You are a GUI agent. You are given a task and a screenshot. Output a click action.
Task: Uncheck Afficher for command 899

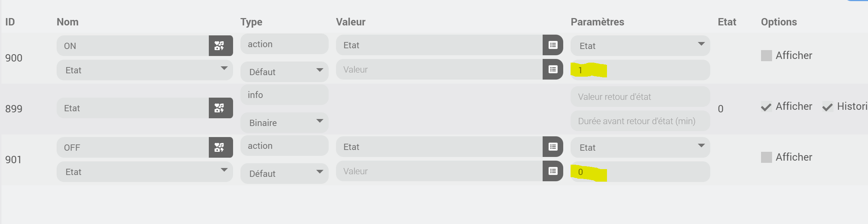766,107
